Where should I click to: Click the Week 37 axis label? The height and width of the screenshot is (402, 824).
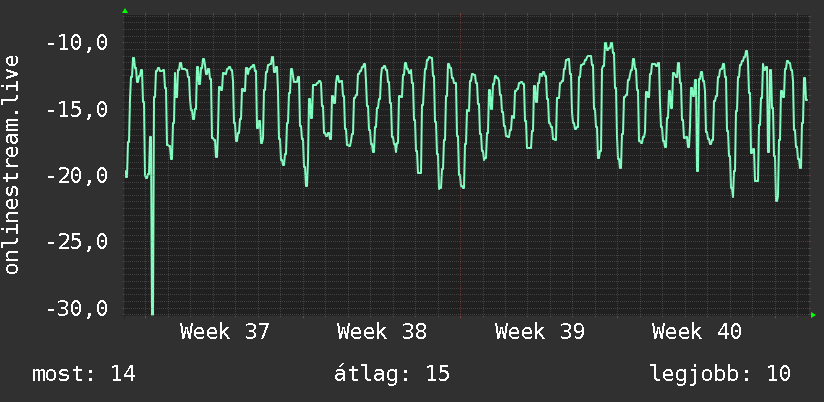click(x=224, y=332)
